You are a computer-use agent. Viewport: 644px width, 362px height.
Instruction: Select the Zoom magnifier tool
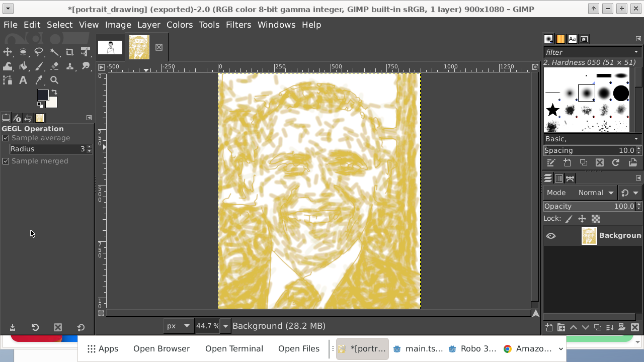[x=54, y=80]
